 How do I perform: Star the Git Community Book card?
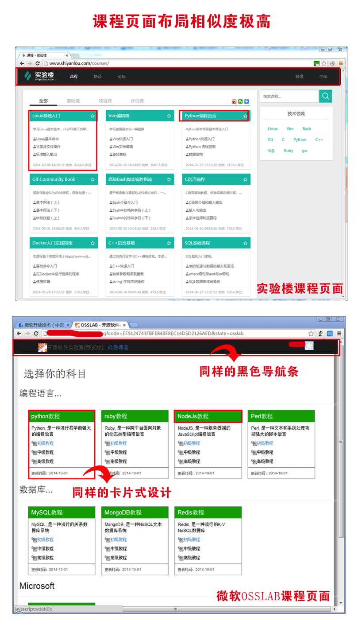[92, 179]
